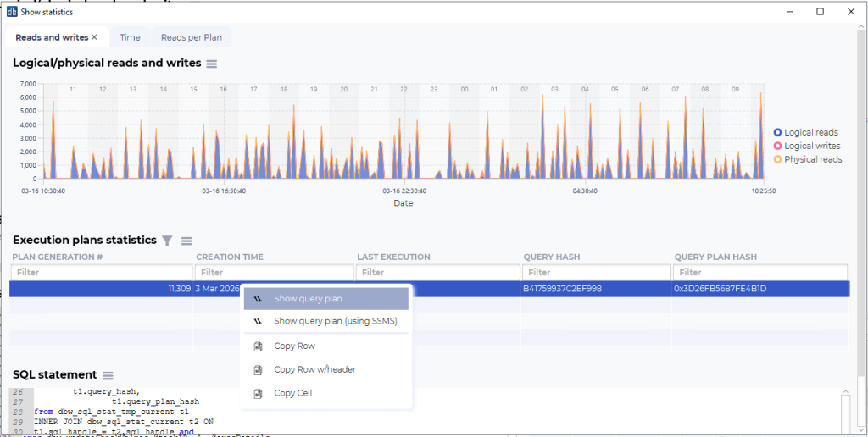Screen dimensions: 868x437
Task: Maximize the Show statistics window
Action: 821,12
